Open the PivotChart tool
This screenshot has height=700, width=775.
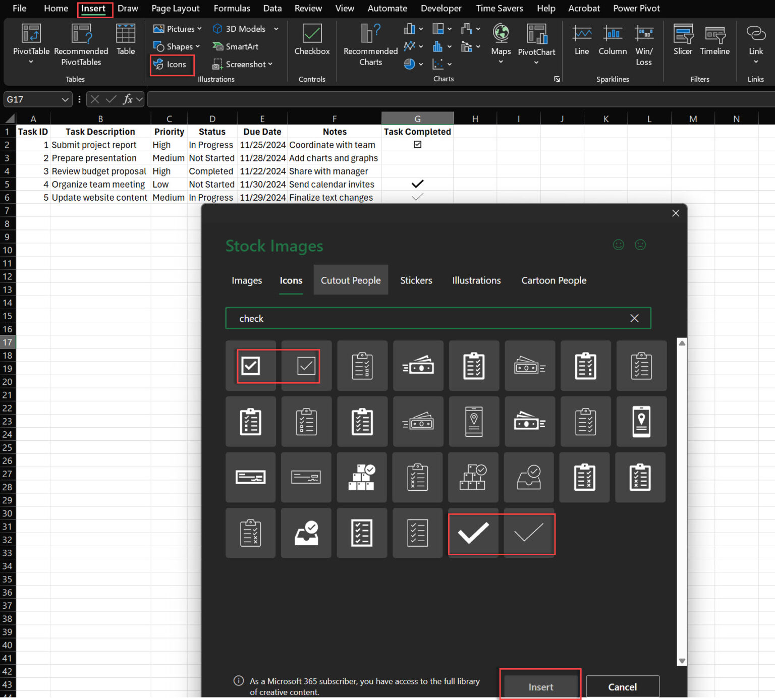tap(536, 43)
